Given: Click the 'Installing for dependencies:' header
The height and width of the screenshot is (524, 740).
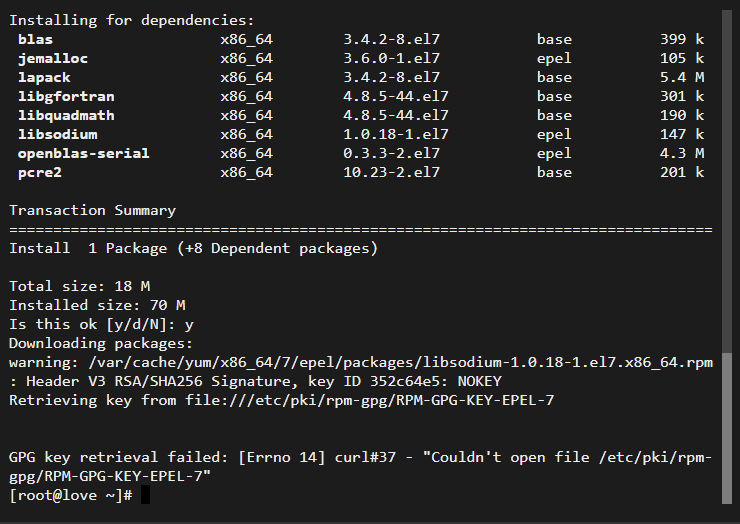Looking at the screenshot, I should 132,20.
